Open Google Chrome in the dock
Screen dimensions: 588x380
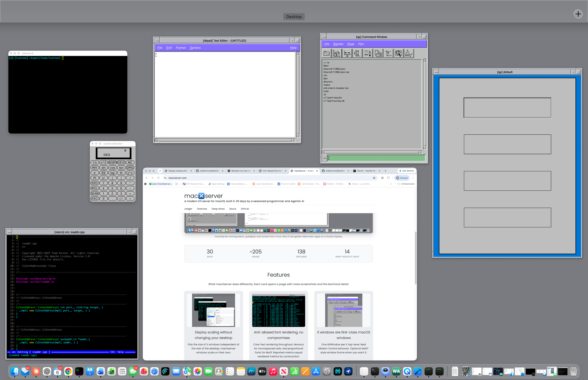point(69,371)
